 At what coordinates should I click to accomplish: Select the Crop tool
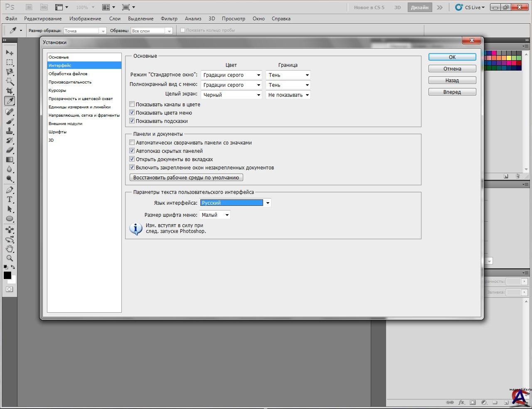[x=10, y=91]
